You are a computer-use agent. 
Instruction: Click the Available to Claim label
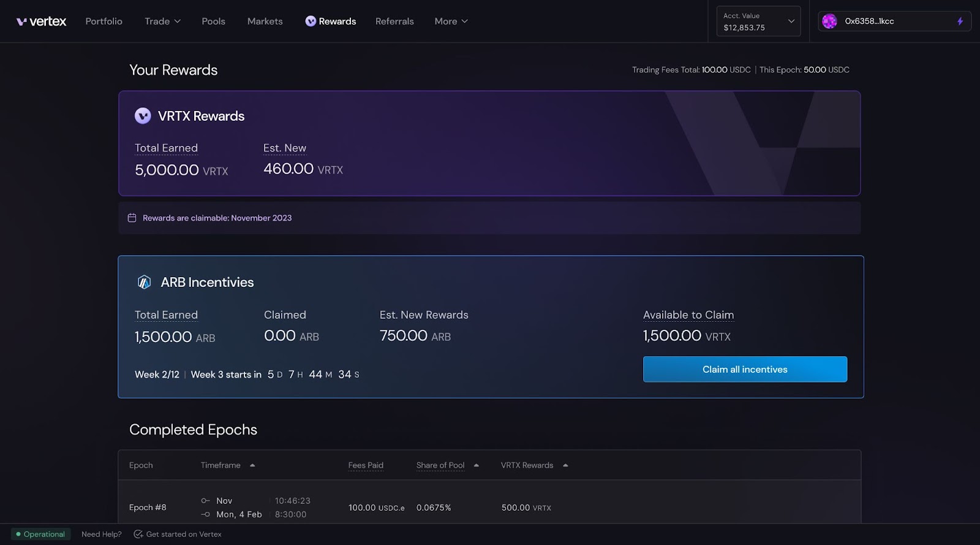(688, 315)
